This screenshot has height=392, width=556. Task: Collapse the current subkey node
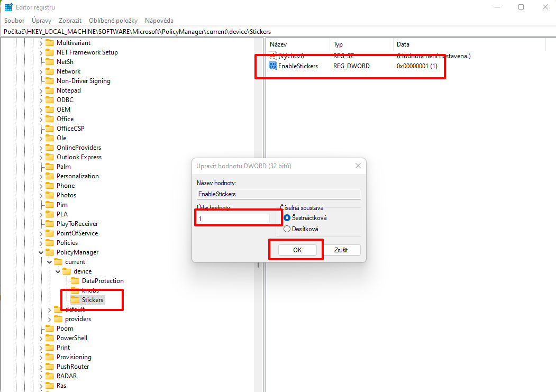49,262
